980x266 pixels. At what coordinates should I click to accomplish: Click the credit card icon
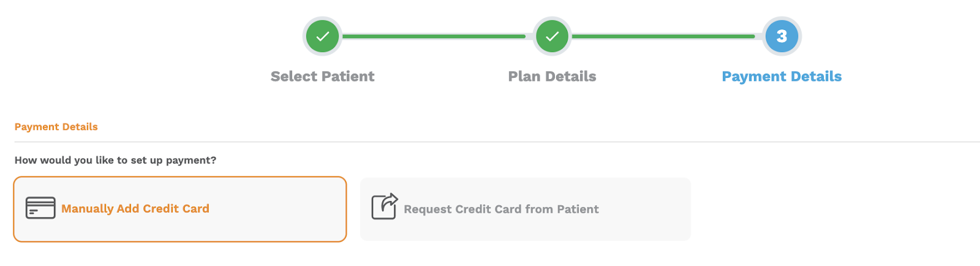click(40, 208)
